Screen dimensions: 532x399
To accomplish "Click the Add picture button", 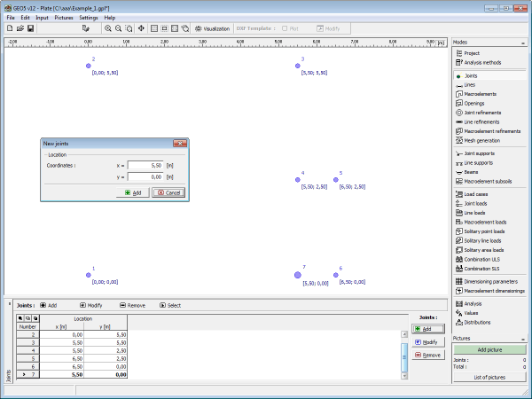I will coord(489,350).
